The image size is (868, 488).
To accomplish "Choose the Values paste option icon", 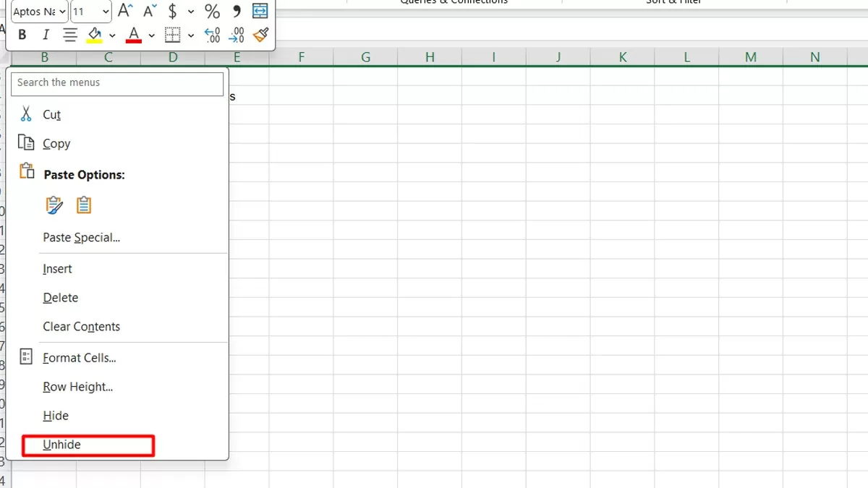I will (x=84, y=205).
